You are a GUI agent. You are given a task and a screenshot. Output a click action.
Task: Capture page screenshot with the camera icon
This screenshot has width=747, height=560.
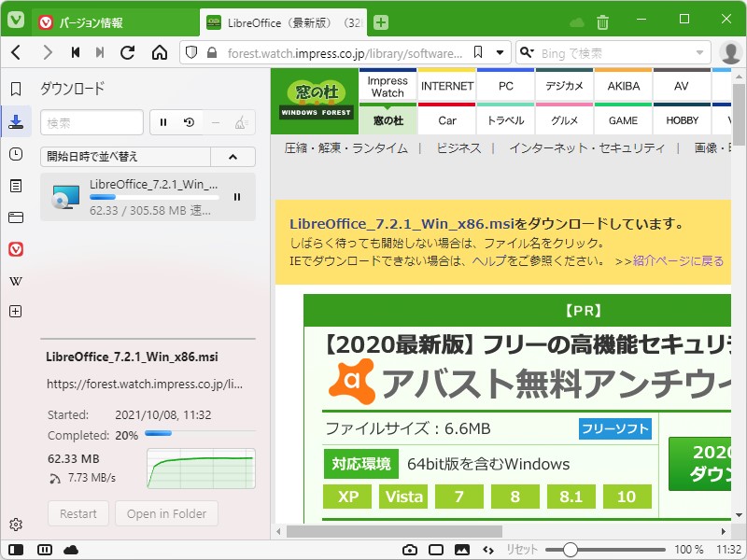[410, 550]
